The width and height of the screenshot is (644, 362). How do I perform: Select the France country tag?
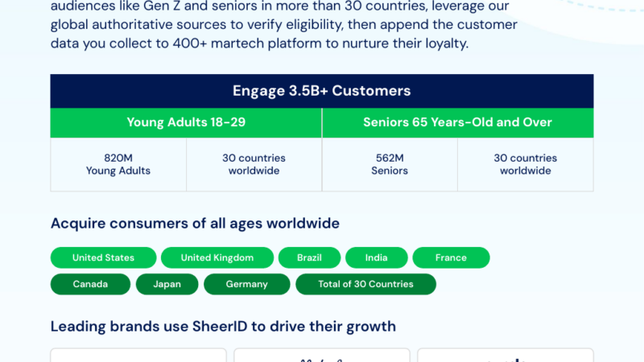click(x=451, y=257)
